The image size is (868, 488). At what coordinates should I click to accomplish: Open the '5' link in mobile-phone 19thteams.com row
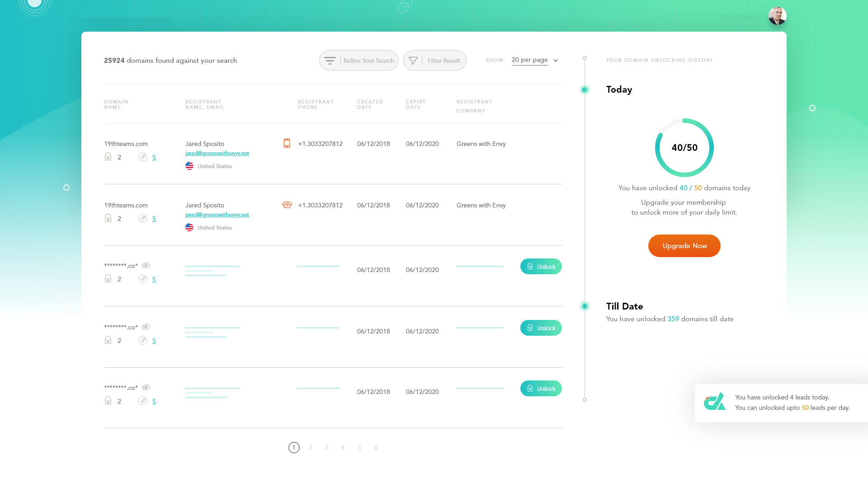154,157
